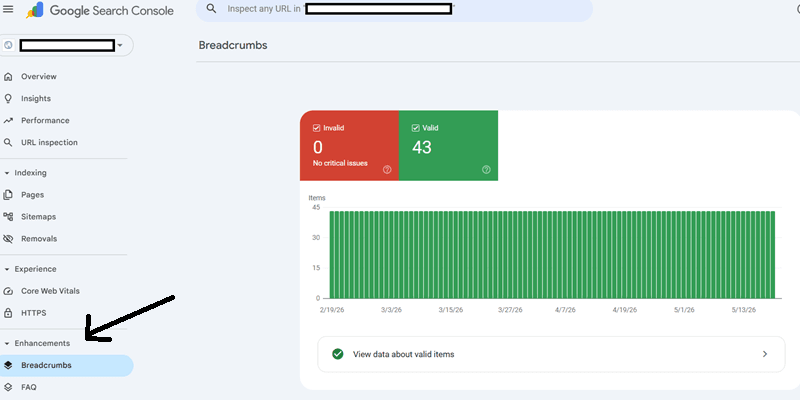Click the Breadcrumbs page heading
The width and height of the screenshot is (800, 400).
[x=233, y=45]
